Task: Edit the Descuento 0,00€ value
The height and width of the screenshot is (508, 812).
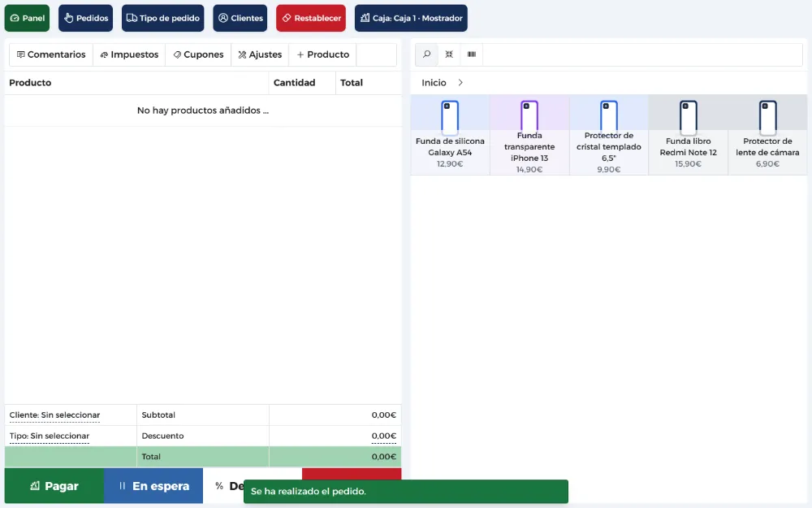Action: 384,436
